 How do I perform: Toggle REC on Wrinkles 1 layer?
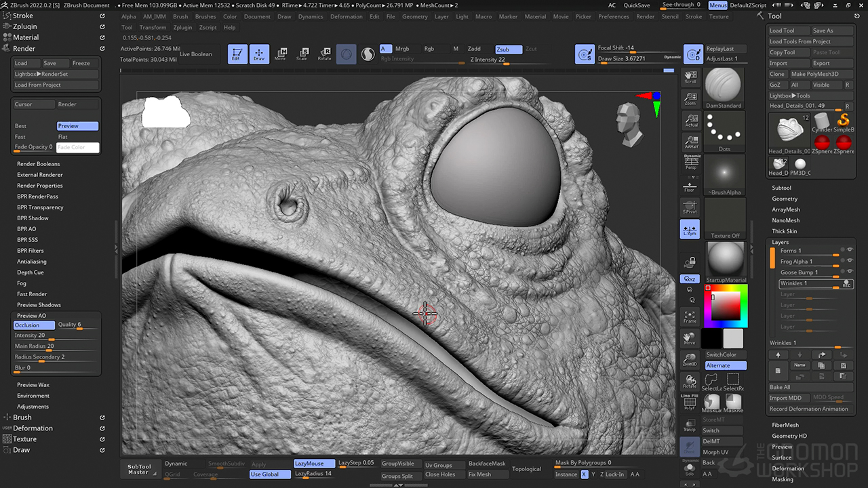[846, 284]
